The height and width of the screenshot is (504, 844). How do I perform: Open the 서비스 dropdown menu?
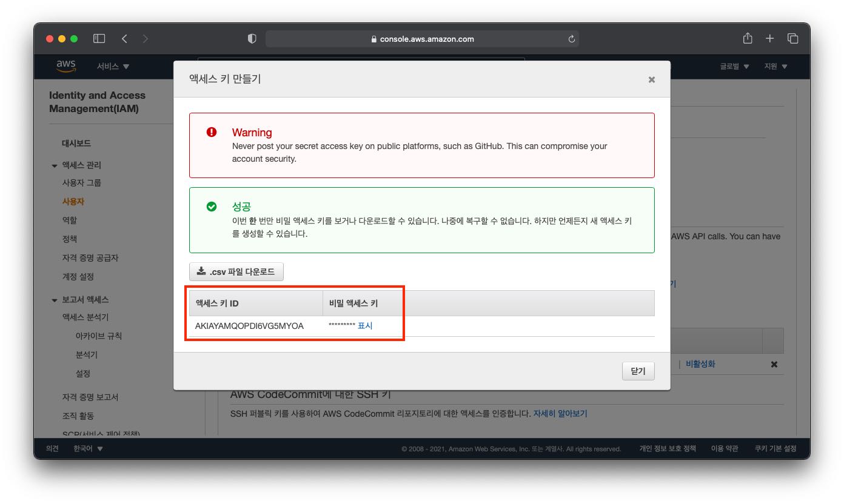(113, 66)
